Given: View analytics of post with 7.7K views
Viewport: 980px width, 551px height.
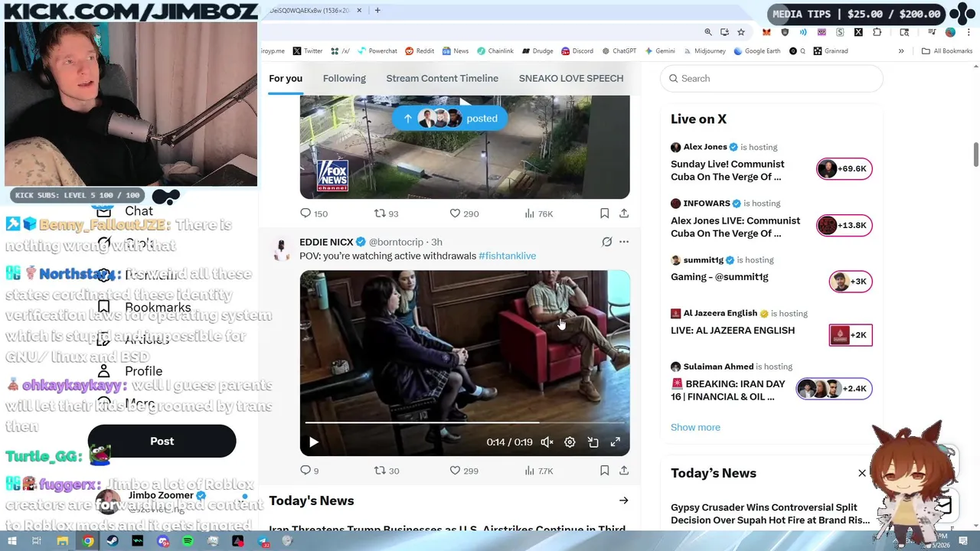Looking at the screenshot, I should pyautogui.click(x=539, y=471).
